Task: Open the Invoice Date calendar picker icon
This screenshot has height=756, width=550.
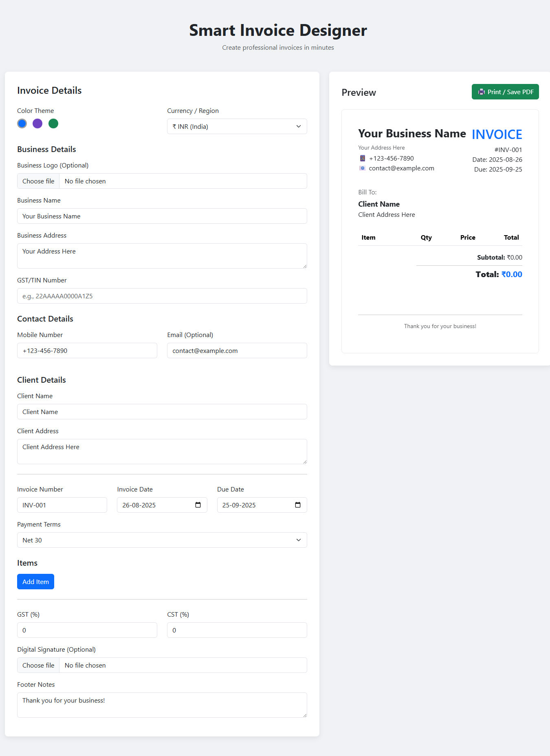Action: pyautogui.click(x=198, y=505)
